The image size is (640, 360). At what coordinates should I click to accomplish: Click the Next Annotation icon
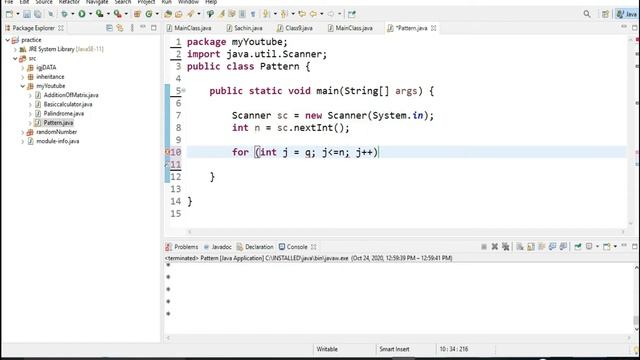coord(266,14)
